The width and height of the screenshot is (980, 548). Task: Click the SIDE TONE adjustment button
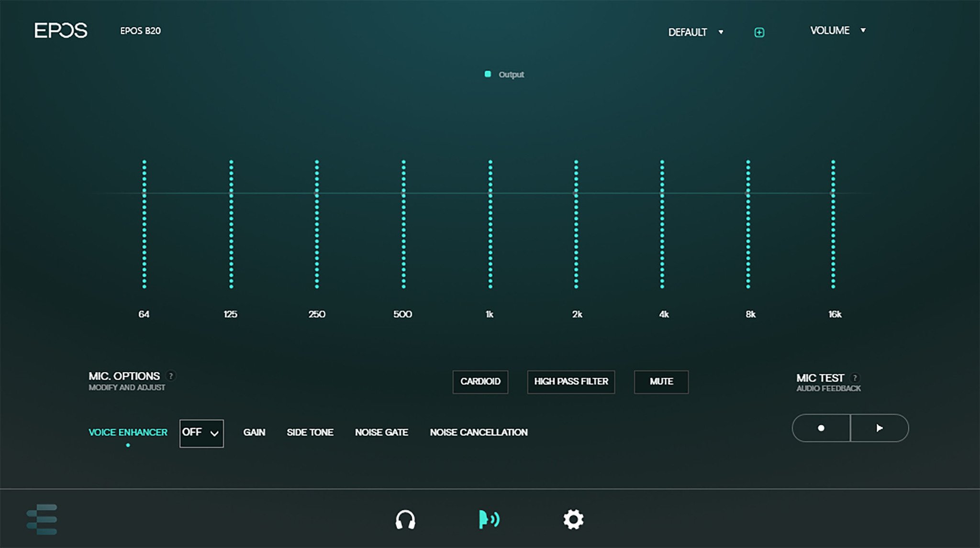tap(310, 432)
